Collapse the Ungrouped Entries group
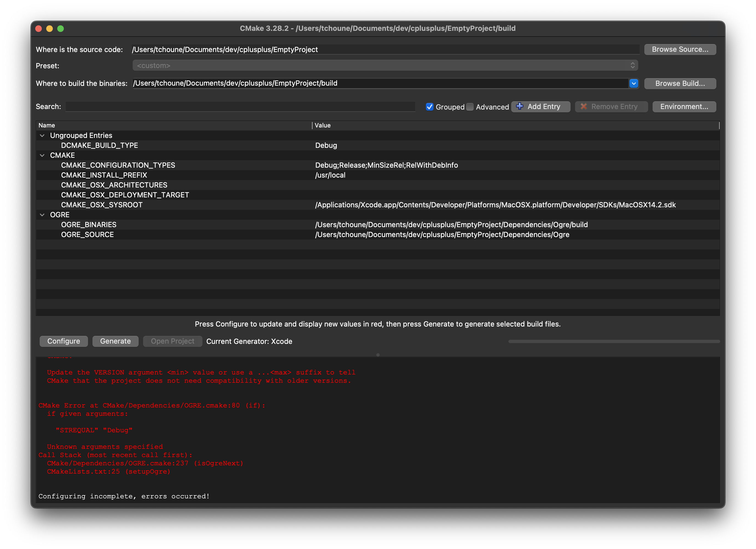This screenshot has height=549, width=756. 42,135
